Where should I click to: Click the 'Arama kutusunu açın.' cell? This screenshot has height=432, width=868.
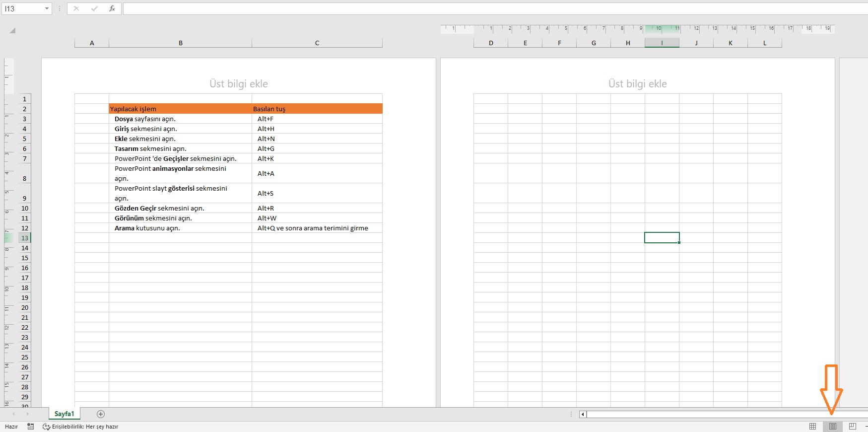coord(181,228)
